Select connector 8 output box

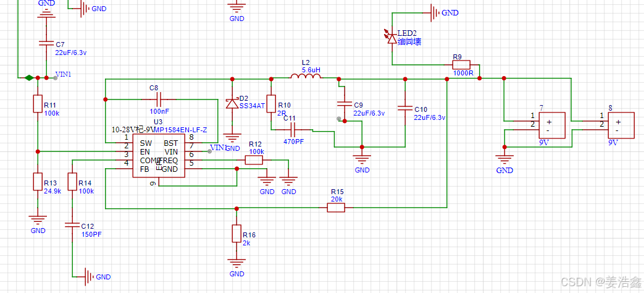621,125
